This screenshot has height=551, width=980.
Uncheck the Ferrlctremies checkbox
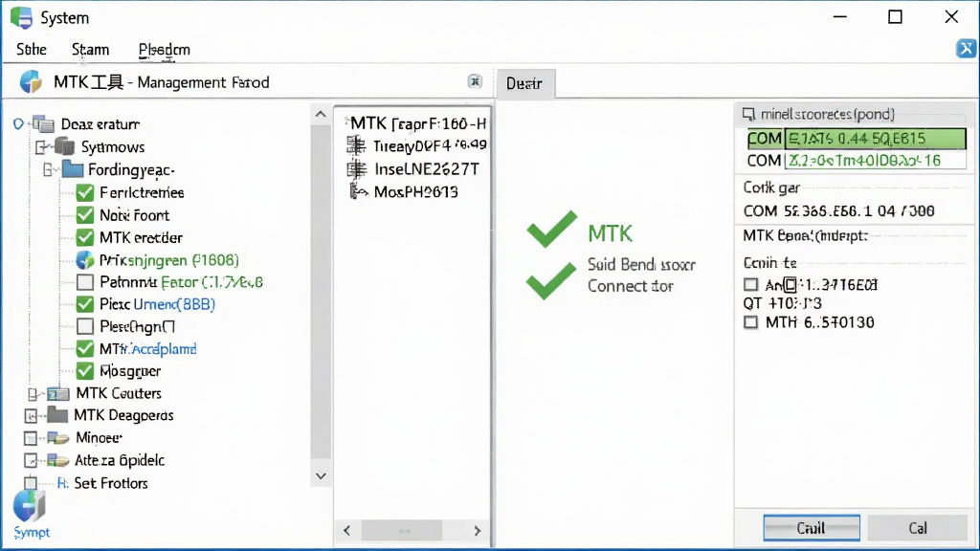(85, 192)
